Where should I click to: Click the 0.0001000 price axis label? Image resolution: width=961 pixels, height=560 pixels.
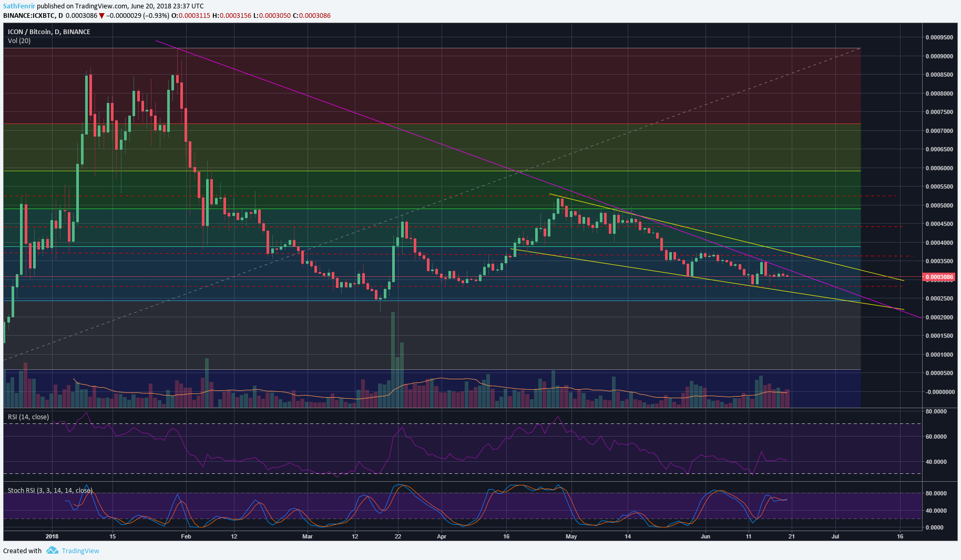pyautogui.click(x=939, y=355)
